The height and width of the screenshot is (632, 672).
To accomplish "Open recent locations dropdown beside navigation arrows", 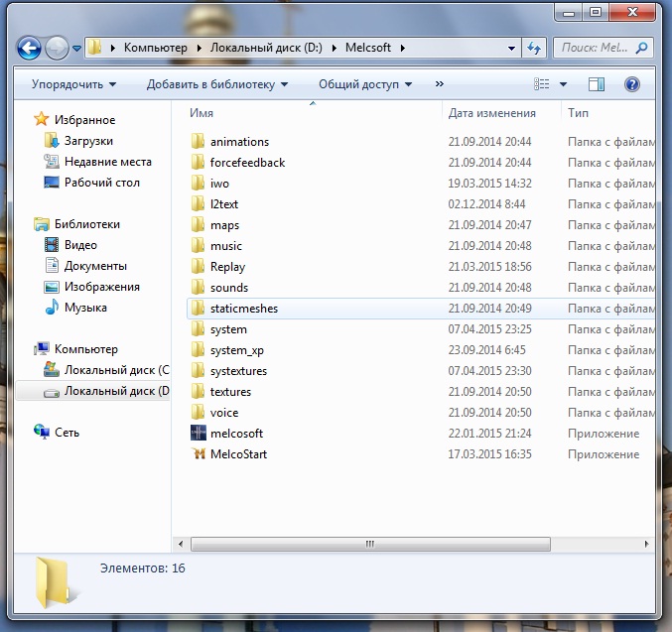I will click(x=76, y=49).
